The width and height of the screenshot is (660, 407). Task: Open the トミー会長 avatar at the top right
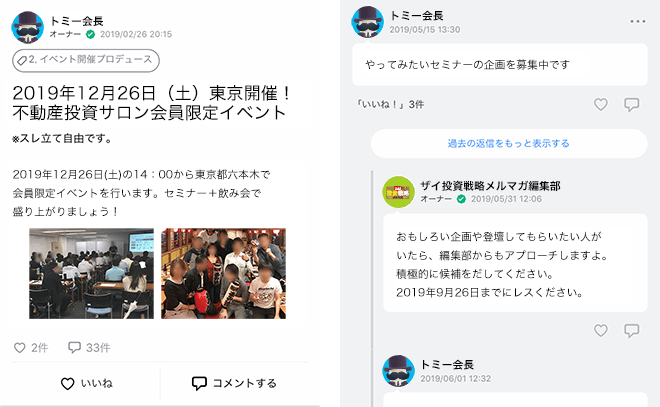click(x=367, y=22)
